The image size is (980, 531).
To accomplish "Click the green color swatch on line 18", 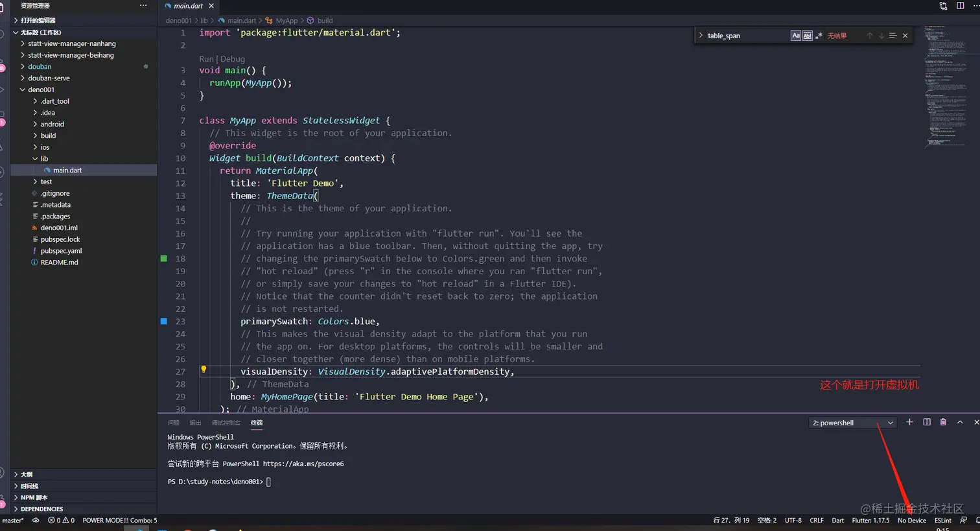I will point(164,258).
